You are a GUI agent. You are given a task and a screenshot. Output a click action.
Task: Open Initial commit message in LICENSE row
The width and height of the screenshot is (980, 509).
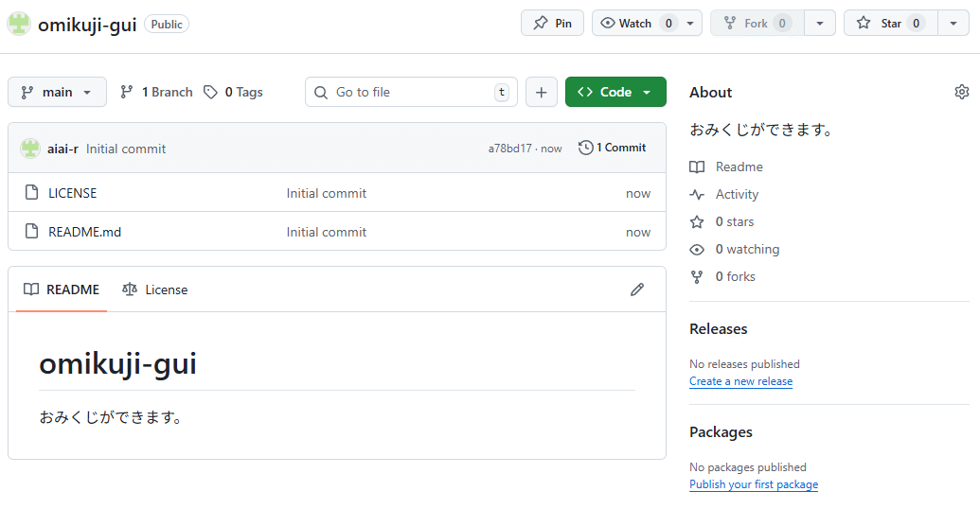pyautogui.click(x=327, y=193)
